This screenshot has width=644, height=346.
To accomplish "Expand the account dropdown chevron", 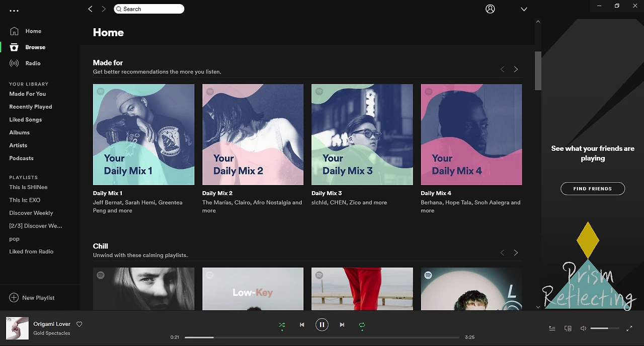I will click(524, 9).
